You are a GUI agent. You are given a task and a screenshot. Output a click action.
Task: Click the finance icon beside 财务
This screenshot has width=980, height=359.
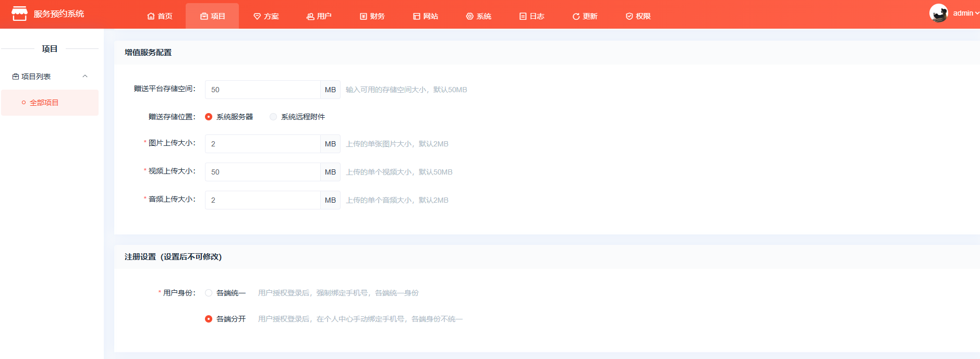pyautogui.click(x=364, y=17)
